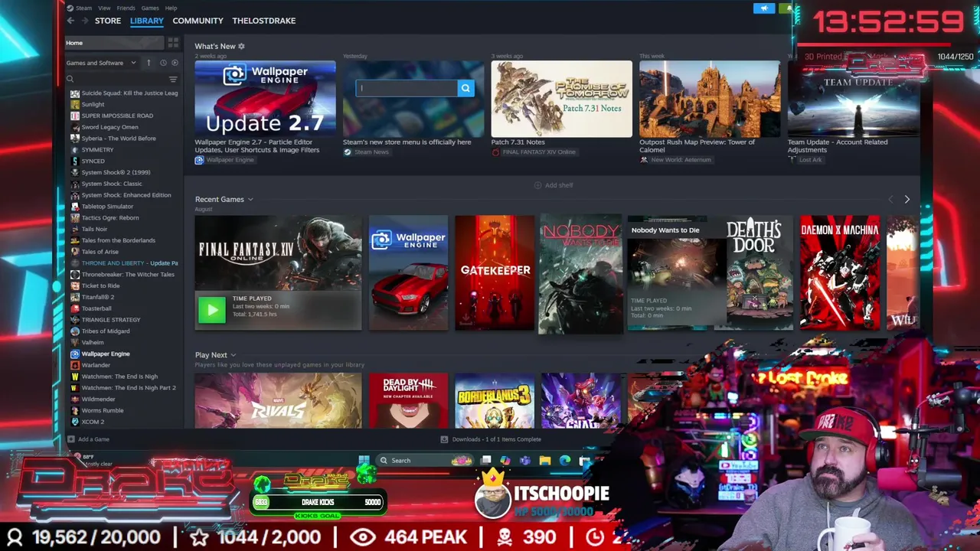The image size is (980, 551).
Task: Select Marvel Rivals in Play Next
Action: tap(278, 400)
